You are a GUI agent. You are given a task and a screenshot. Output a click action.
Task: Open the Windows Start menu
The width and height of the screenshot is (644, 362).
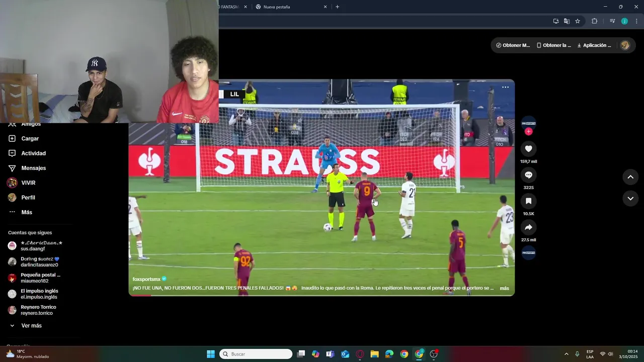coord(211,354)
